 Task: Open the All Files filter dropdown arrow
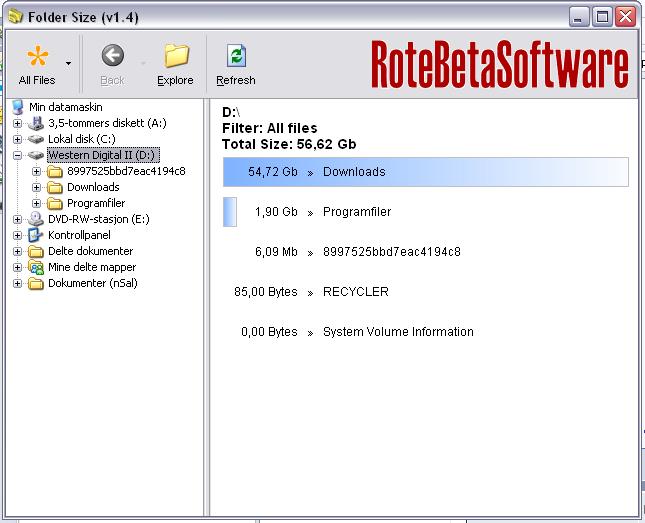tap(68, 64)
